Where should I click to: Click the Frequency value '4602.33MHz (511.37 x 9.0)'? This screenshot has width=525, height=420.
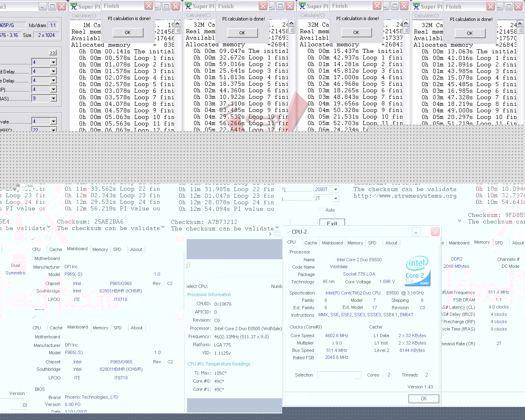coord(242,336)
